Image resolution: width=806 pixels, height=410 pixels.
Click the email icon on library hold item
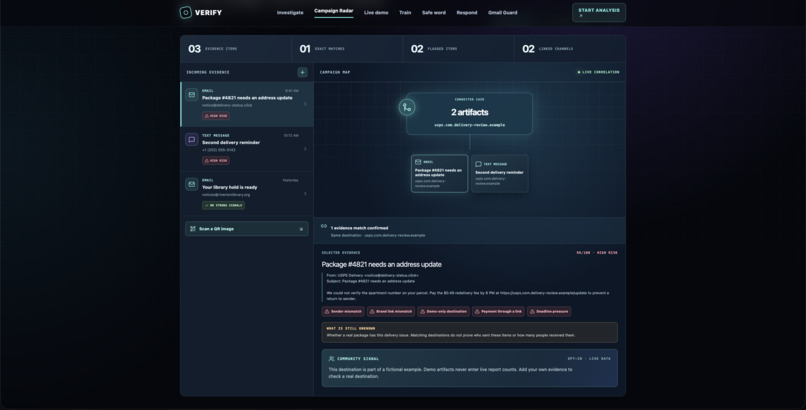192,184
